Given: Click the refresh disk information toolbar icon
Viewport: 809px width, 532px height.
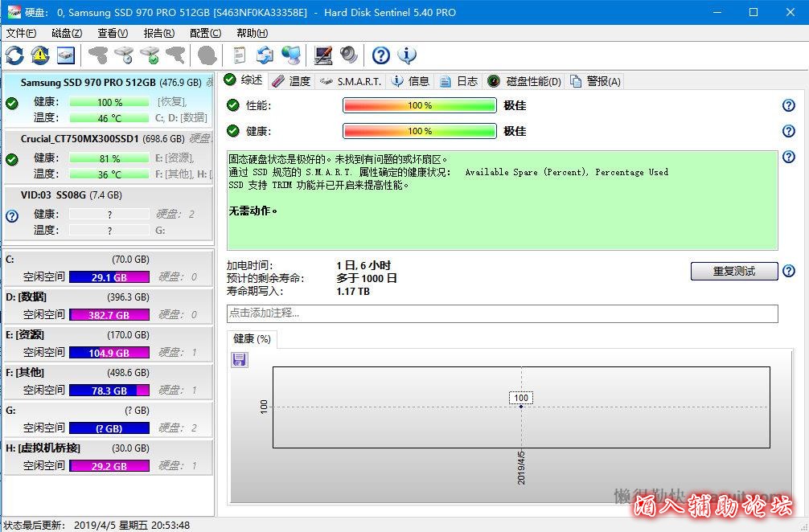Looking at the screenshot, I should click(x=14, y=55).
